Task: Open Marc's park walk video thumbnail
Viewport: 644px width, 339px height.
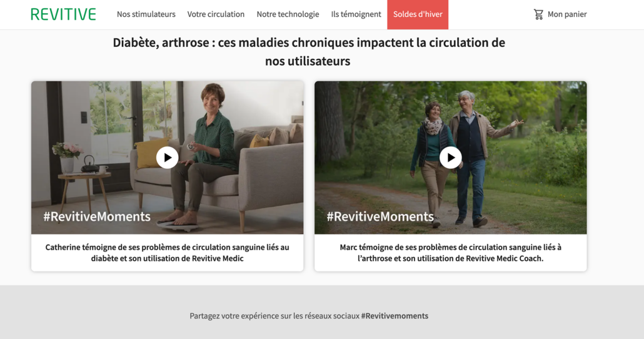Action: point(451,158)
